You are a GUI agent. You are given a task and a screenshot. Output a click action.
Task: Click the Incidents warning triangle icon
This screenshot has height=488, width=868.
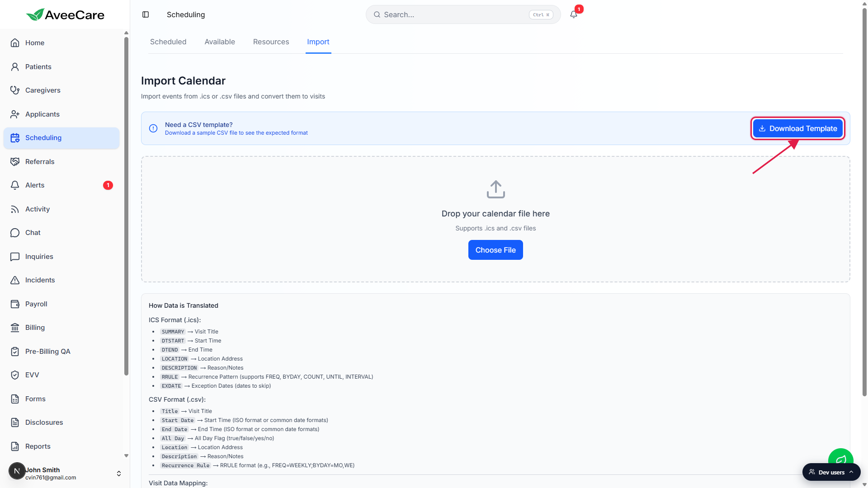tap(15, 280)
